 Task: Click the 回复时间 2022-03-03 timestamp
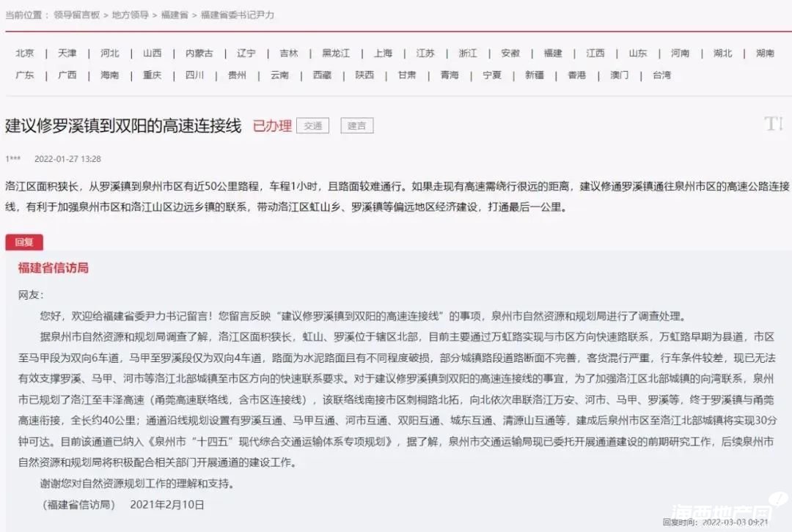(x=715, y=522)
